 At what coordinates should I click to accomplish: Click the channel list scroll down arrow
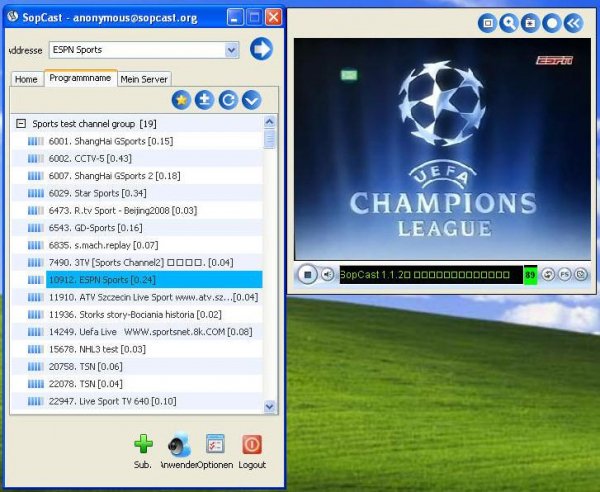pos(269,406)
